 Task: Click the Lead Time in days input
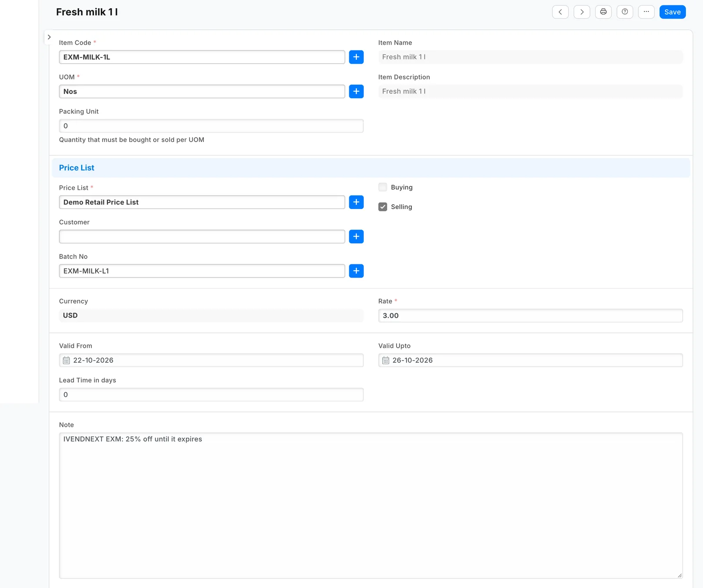click(211, 395)
